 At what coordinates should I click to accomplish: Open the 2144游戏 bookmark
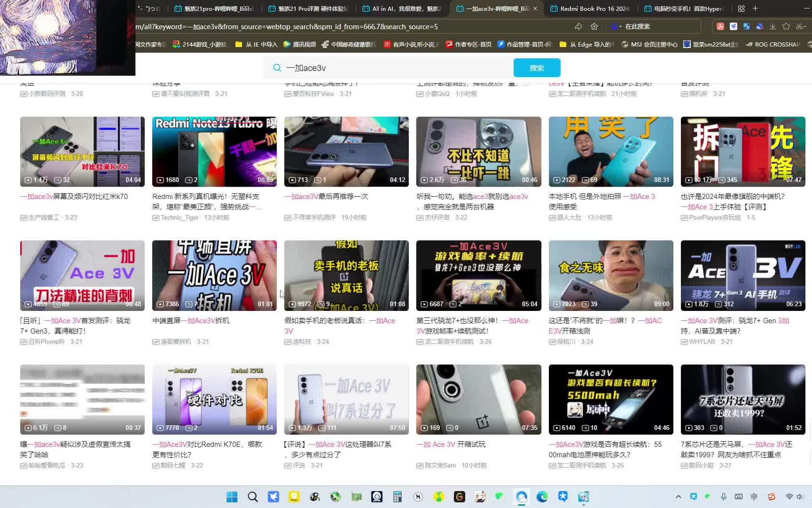coord(200,44)
